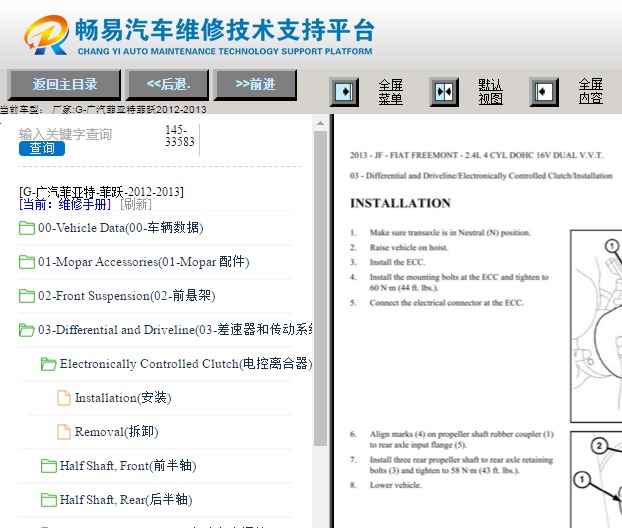Viewport: 622px width, 528px height.
Task: Click the '145-33583' number text
Action: pyautogui.click(x=180, y=136)
